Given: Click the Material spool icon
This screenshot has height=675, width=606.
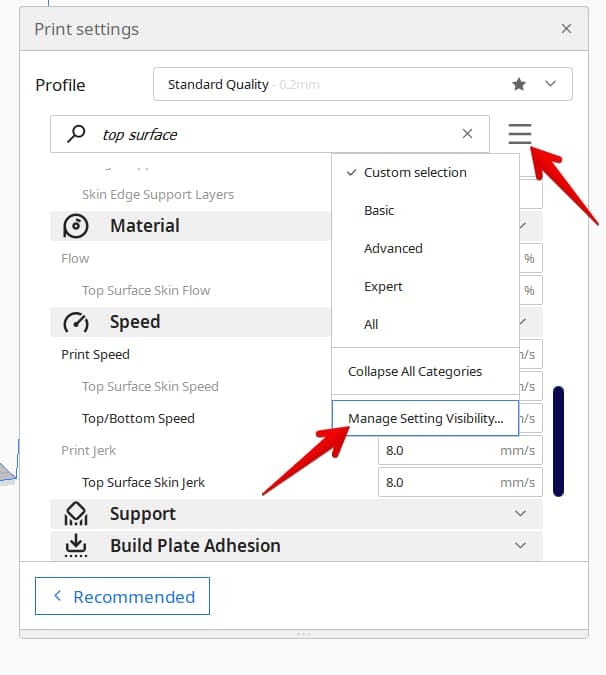Looking at the screenshot, I should [76, 226].
